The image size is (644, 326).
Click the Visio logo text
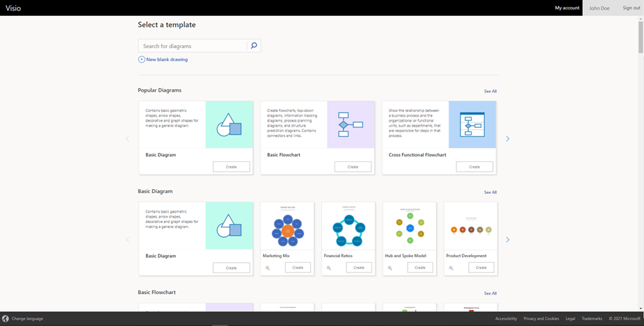point(13,8)
